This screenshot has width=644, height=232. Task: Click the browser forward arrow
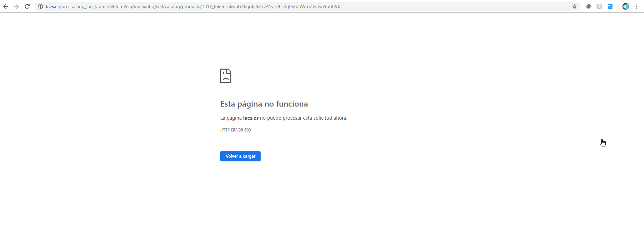(x=16, y=6)
